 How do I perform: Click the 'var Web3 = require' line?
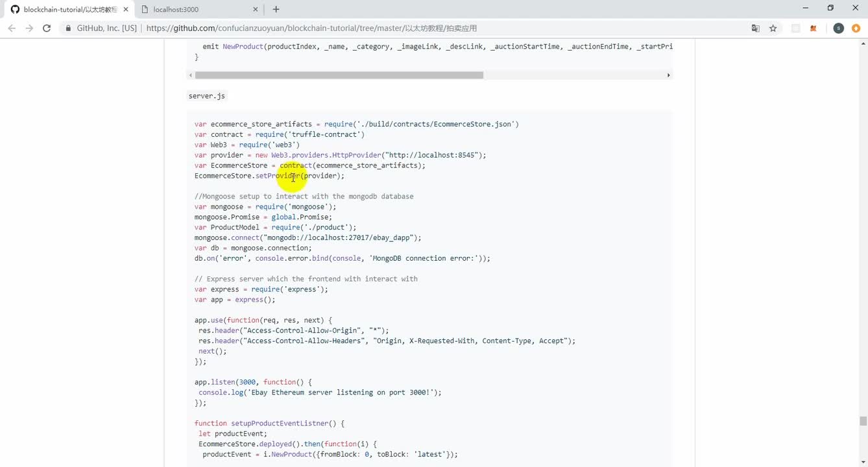[x=247, y=145]
